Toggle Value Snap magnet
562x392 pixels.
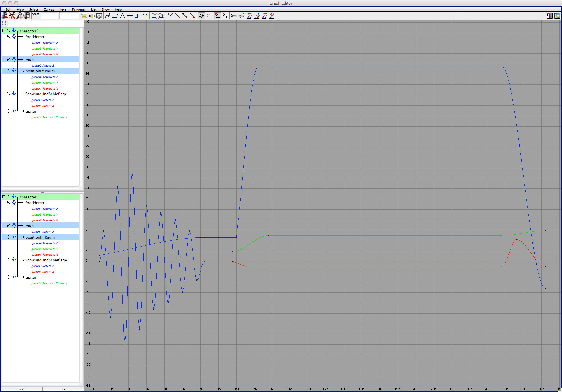pos(225,16)
